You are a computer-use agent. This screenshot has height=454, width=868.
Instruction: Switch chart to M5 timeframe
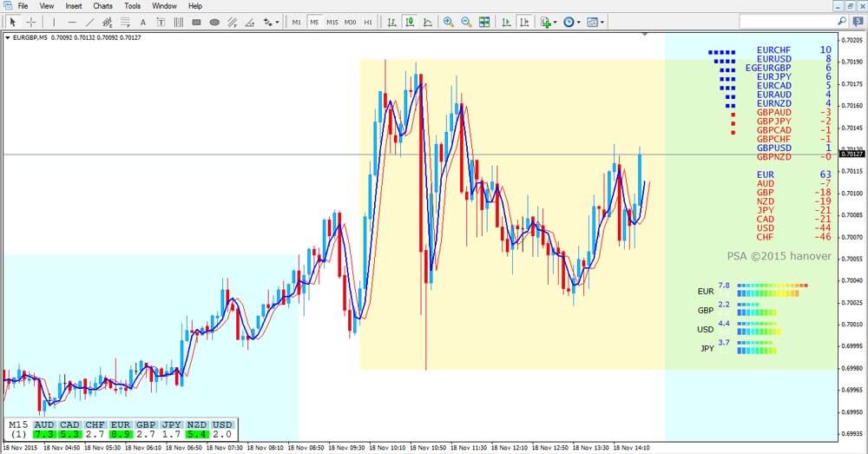314,23
